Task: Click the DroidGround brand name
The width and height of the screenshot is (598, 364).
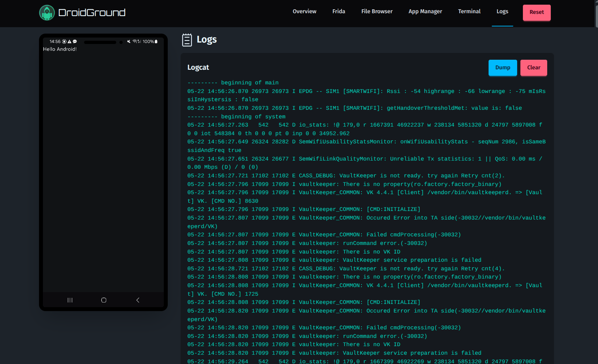Action: (x=92, y=13)
